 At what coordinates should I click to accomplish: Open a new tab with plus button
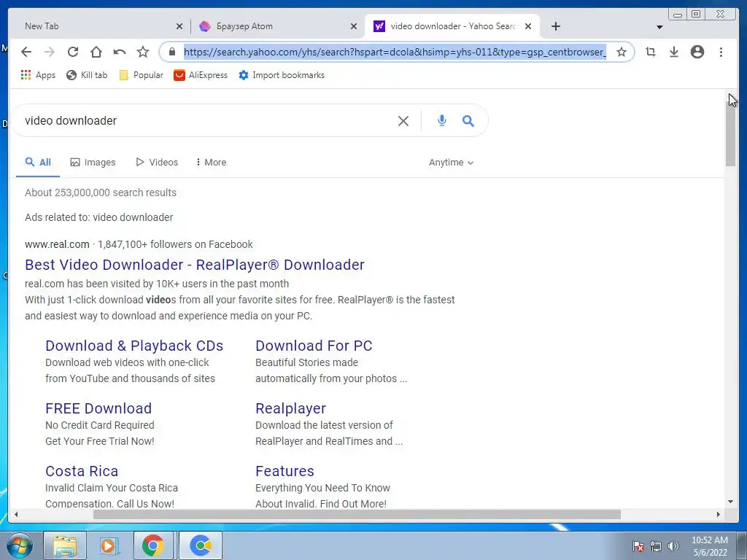pos(555,26)
